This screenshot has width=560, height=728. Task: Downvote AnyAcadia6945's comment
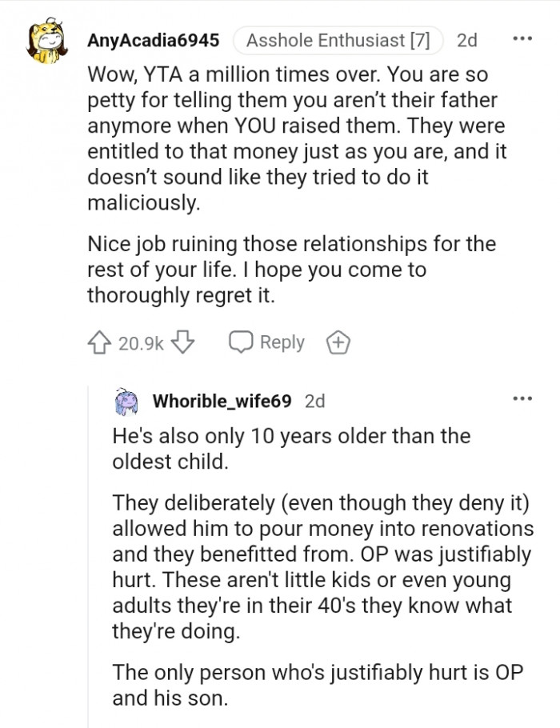point(184,342)
